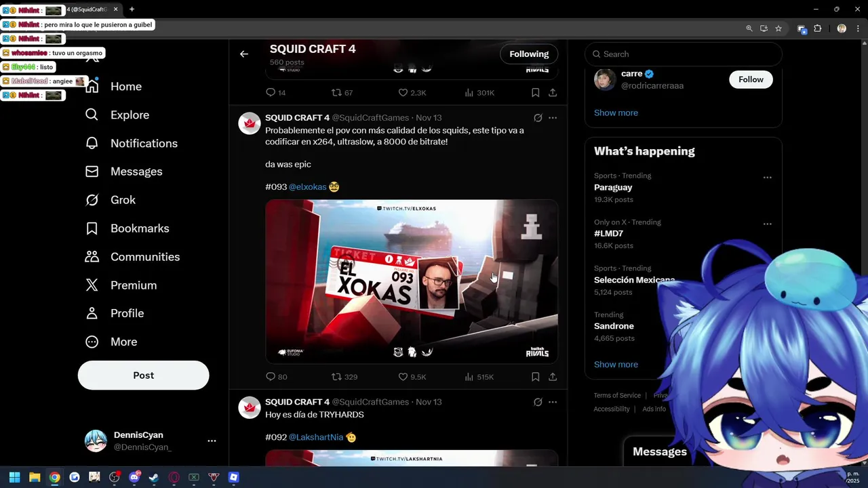Open a new browser tab
This screenshot has height=488, width=868.
(x=132, y=9)
